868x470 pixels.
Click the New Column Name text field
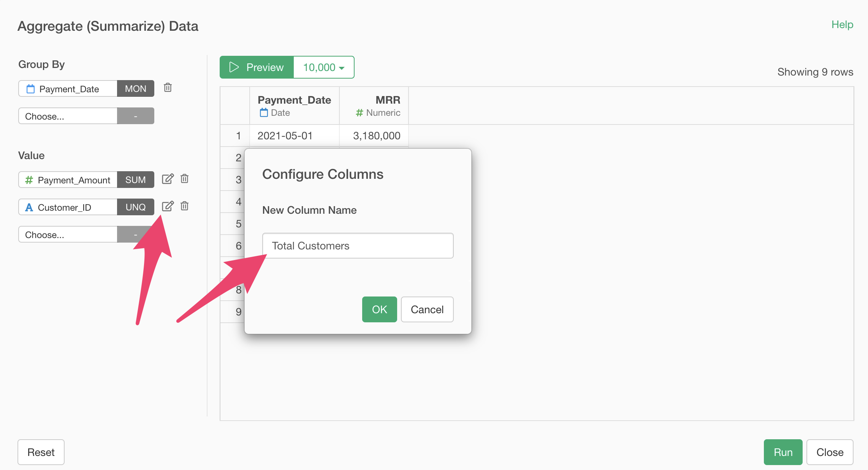pos(358,246)
